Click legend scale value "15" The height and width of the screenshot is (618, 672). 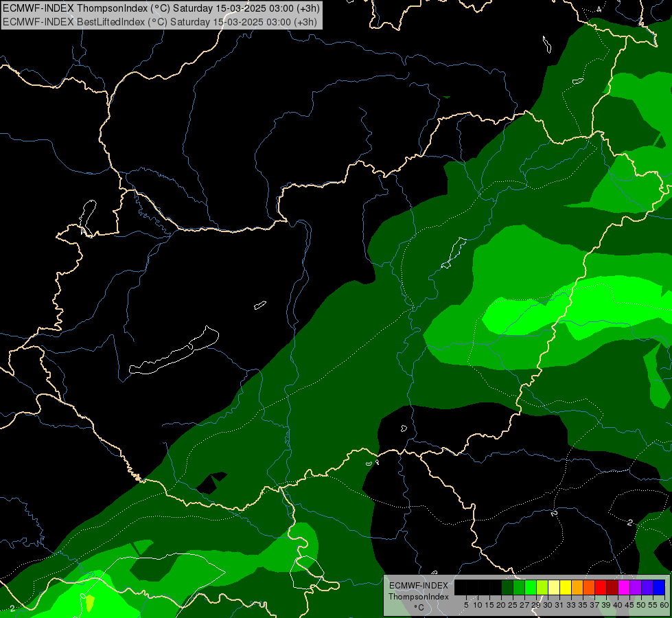[489, 605]
